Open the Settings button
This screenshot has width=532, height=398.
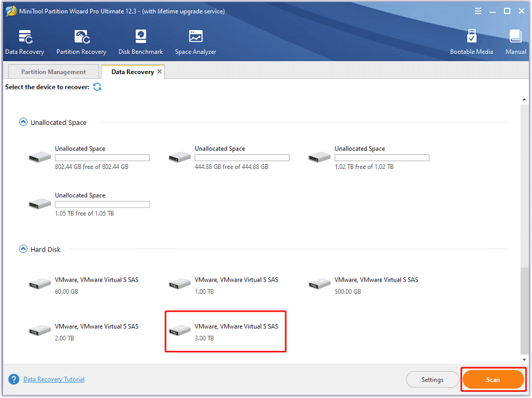[x=432, y=380]
